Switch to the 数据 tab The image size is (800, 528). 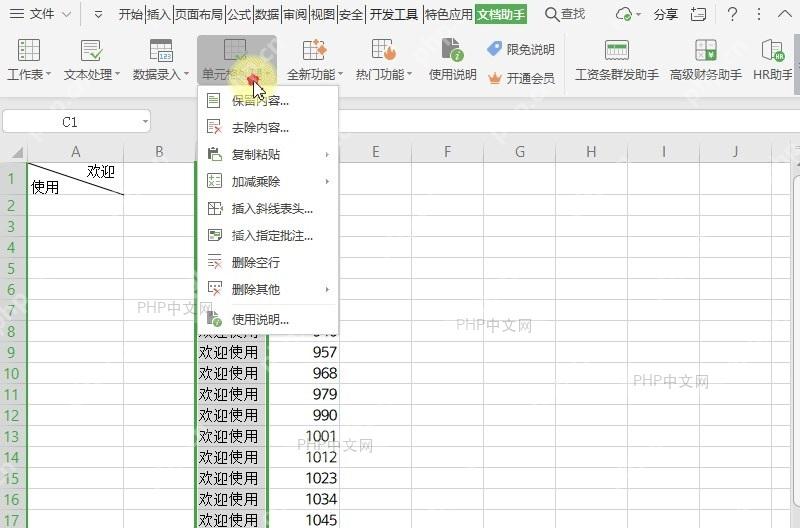267,14
